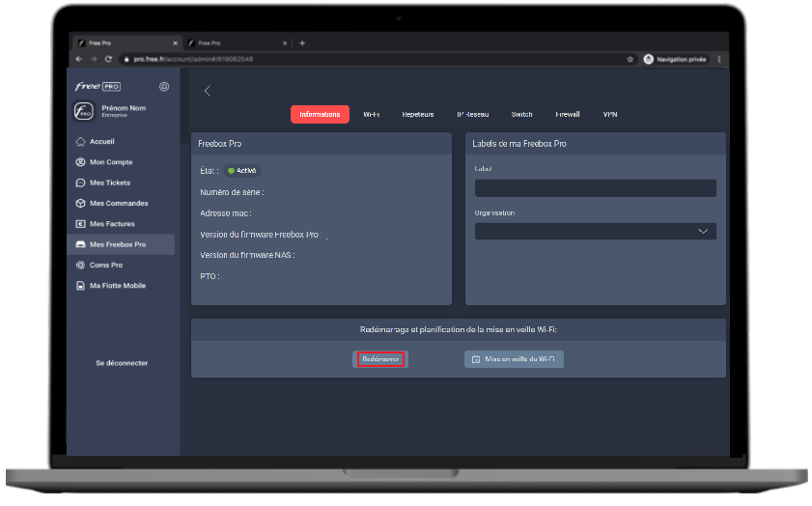This screenshot has height=506, width=812.
Task: Open the VPN tab
Action: click(x=610, y=115)
